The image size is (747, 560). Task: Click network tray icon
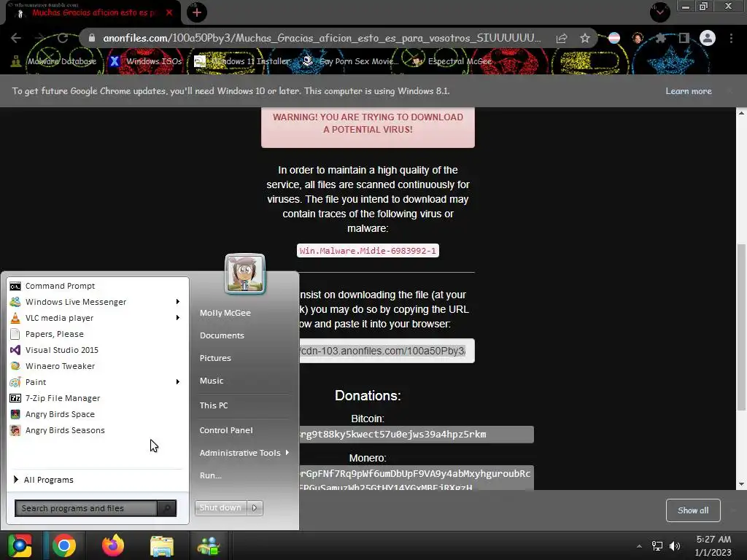pos(657,546)
